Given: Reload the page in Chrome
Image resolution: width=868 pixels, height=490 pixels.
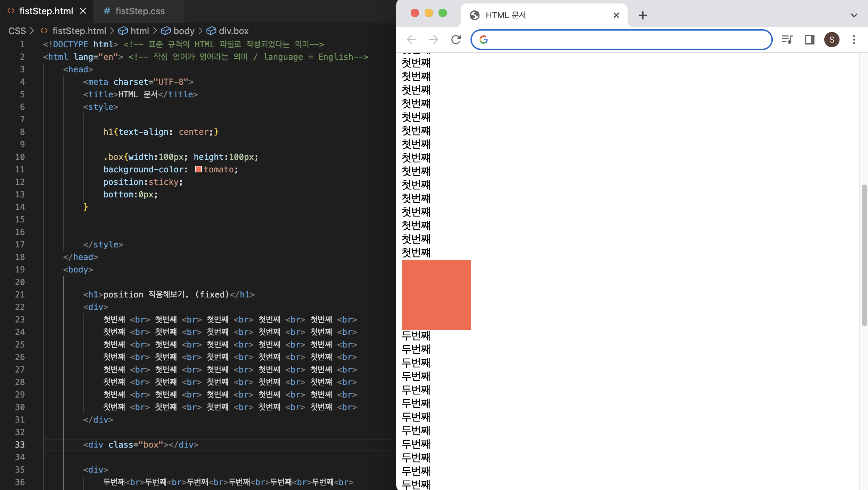Looking at the screenshot, I should (456, 40).
